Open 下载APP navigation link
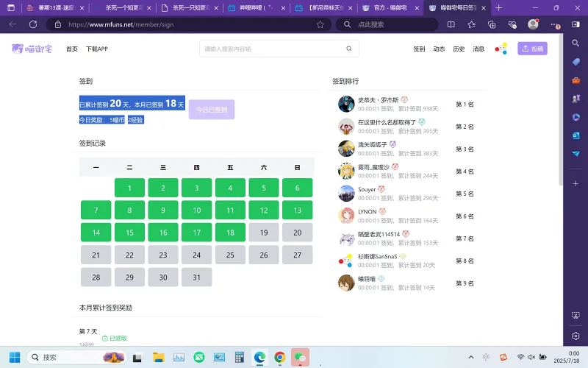The width and height of the screenshot is (588, 368). point(97,49)
